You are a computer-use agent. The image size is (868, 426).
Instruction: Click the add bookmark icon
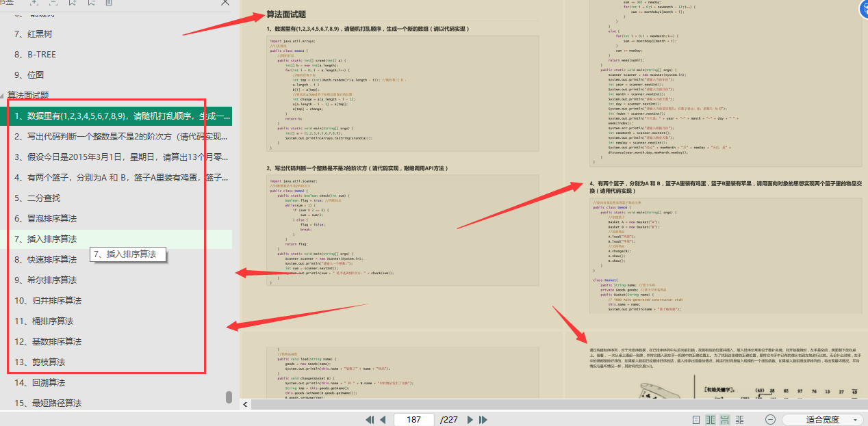(x=73, y=3)
